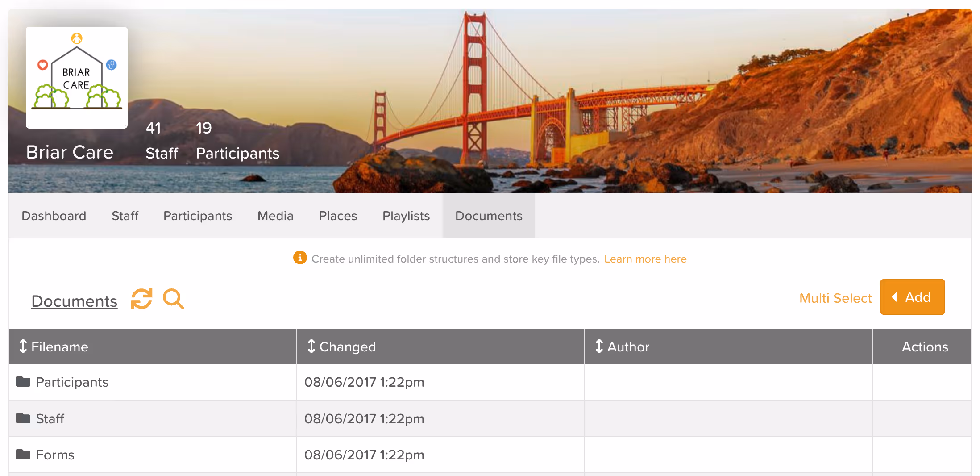The height and width of the screenshot is (476, 980).
Task: Click the Participants folder icon
Action: point(23,381)
